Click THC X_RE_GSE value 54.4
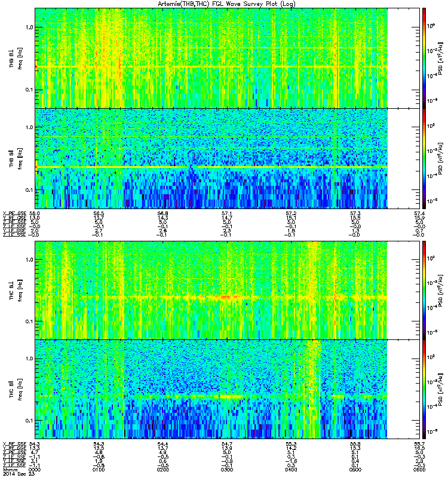Screen dimensions: 448x478 coord(162,444)
